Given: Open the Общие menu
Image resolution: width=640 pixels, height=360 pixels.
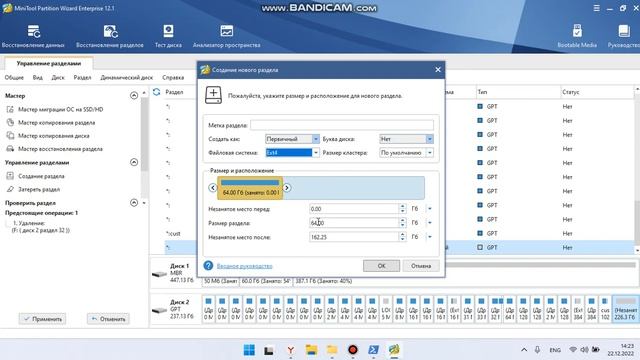Looking at the screenshot, I should pyautogui.click(x=14, y=78).
